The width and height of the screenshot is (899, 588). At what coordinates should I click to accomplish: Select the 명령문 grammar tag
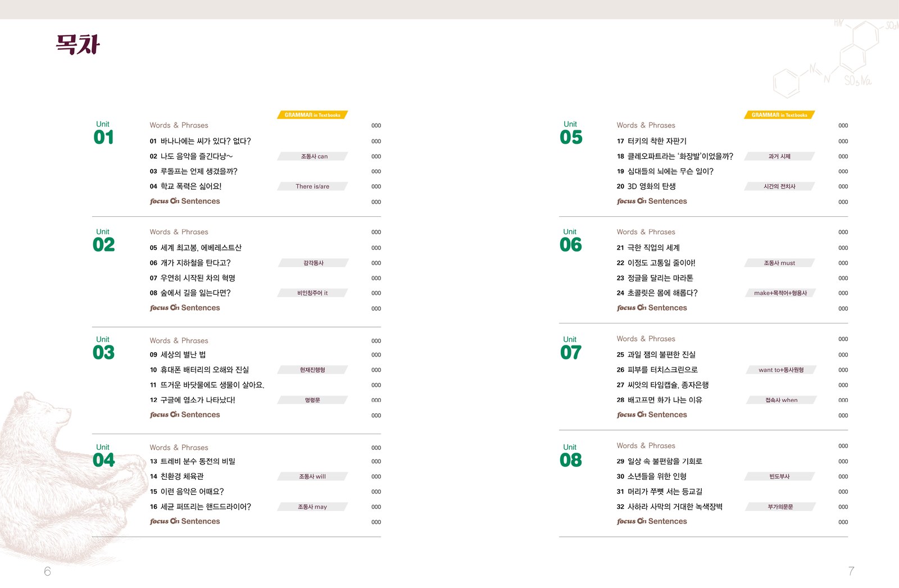[313, 400]
